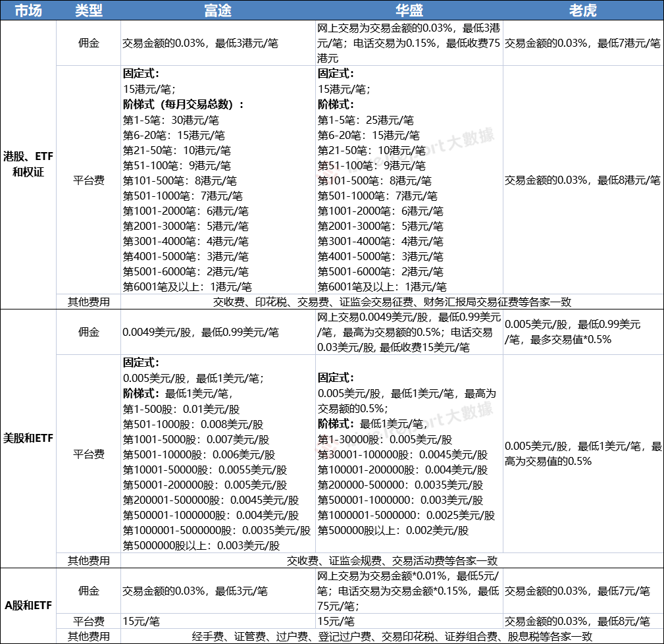Screen dimensions: 664x644
Task: Click the line '第200001-500000股:0.0045美元/股'
Action: pos(211,500)
